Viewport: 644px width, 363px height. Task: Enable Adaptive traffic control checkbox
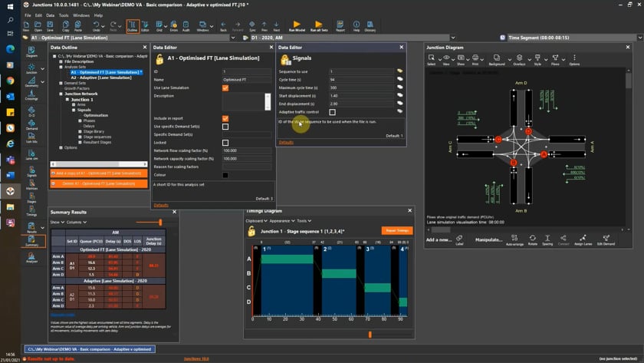332,112
